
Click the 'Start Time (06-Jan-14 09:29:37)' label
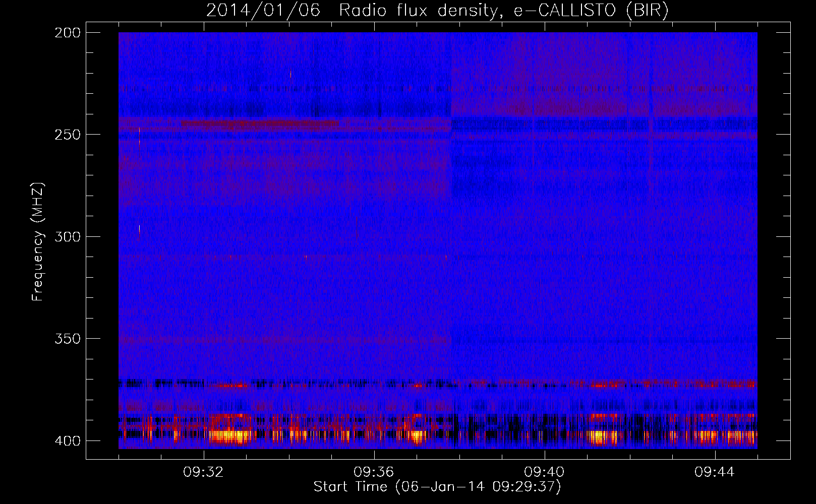pyautogui.click(x=437, y=487)
